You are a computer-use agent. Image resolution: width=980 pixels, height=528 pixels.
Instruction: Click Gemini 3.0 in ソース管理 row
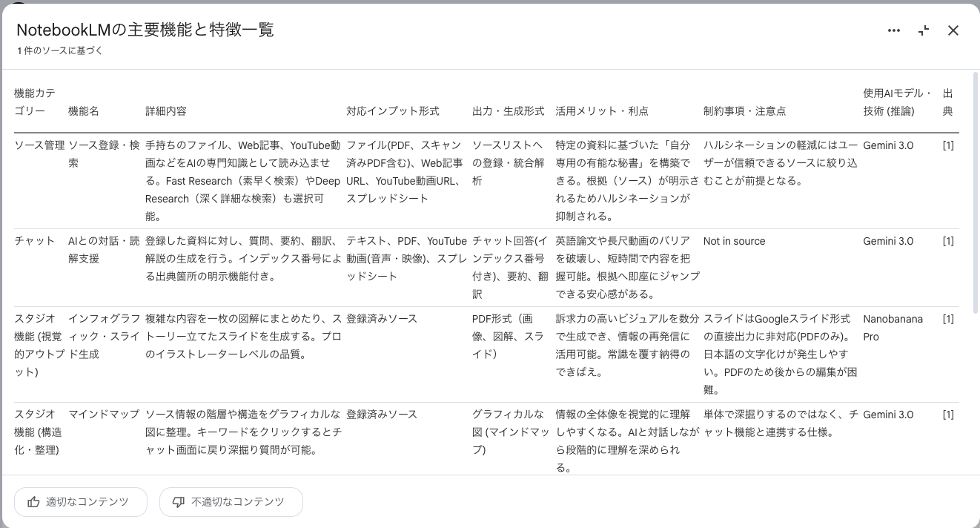(888, 145)
